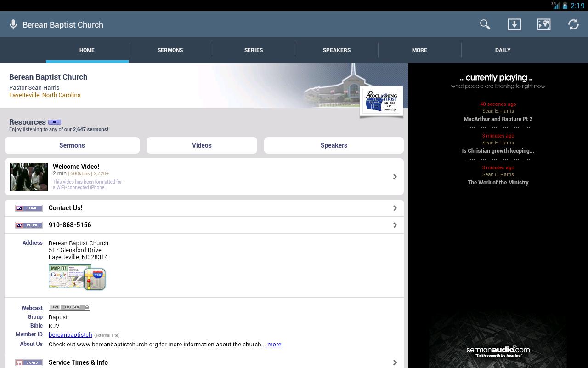Open downloads via download arrow icon
This screenshot has height=368, width=588.
[514, 24]
